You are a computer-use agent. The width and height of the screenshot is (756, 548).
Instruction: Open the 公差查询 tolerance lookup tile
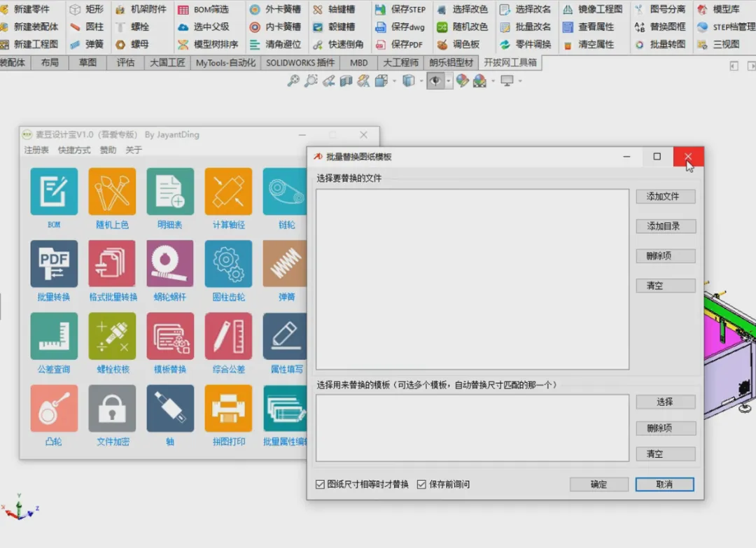coord(54,336)
